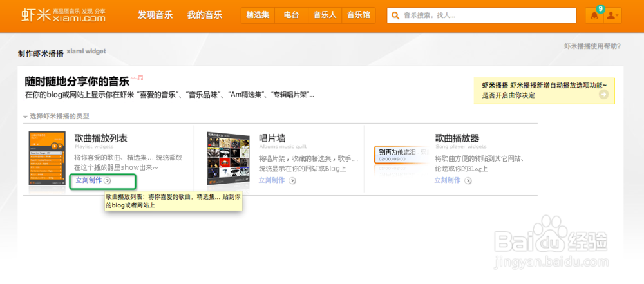Click the arrow icon beside 歌曲播放列表 立刻制作
Image resolution: width=644 pixels, height=284 pixels.
[108, 180]
